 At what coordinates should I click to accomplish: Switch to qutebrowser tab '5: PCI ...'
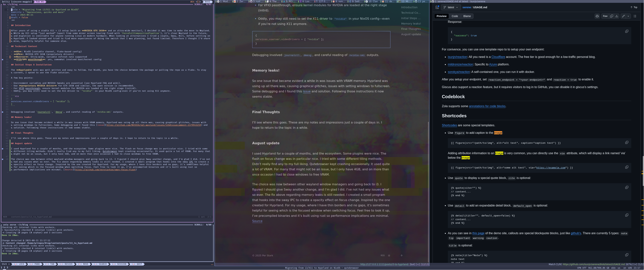pyautogui.click(x=289, y=1)
